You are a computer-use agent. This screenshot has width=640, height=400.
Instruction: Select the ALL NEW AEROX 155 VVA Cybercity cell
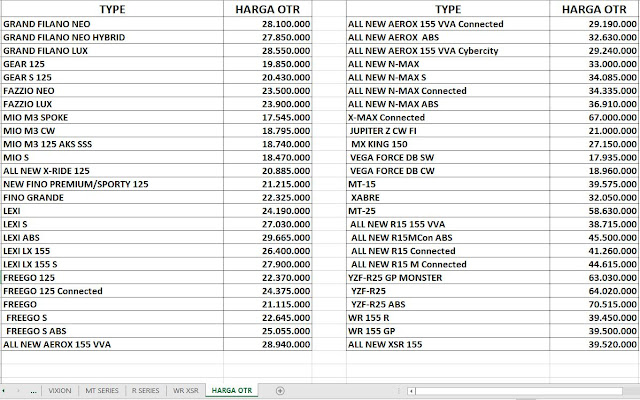(448, 51)
